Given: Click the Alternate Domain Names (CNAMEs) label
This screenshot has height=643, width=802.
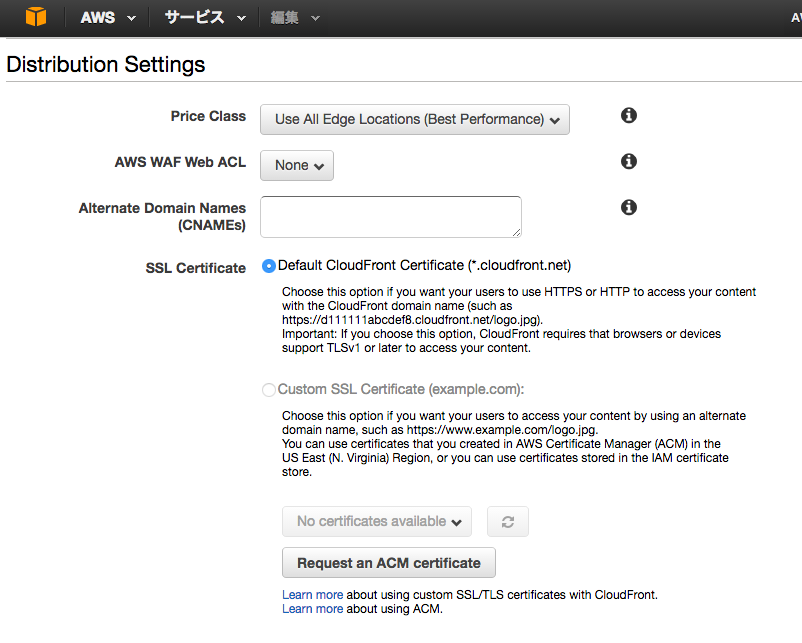Looking at the screenshot, I should click(x=162, y=216).
